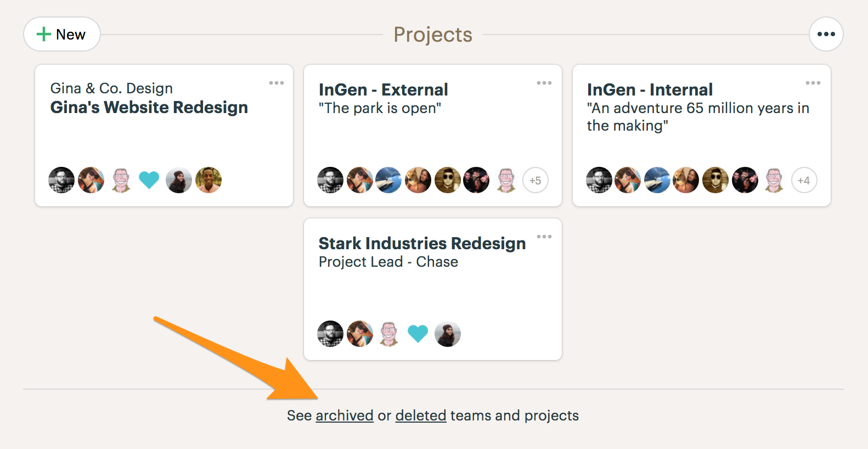Click the teal heart avatar on Stark card

[x=418, y=334]
